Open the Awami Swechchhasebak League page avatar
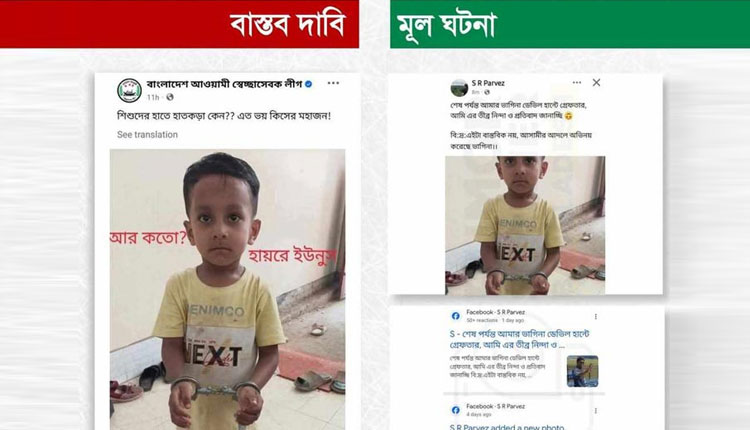 [x=129, y=90]
